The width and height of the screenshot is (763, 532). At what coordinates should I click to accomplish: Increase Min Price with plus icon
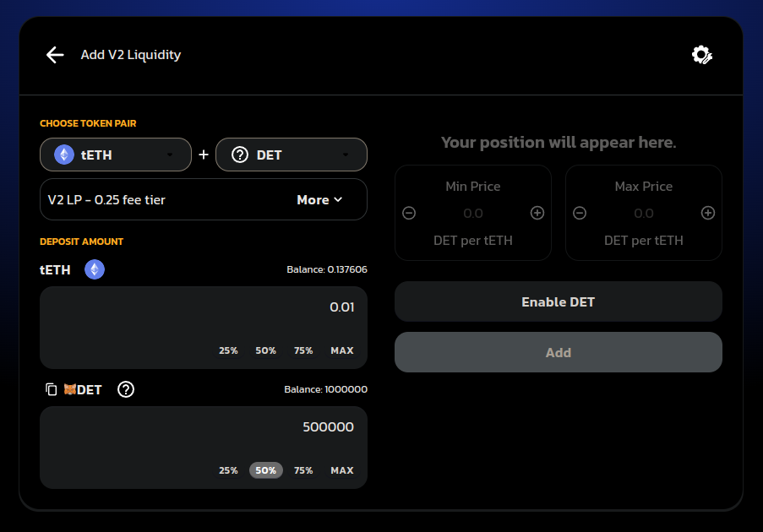[x=537, y=213]
